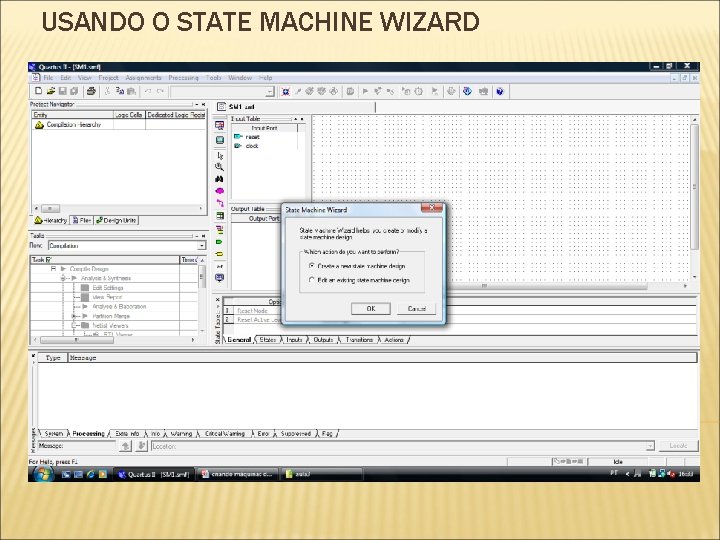Open the System messages tab
The width and height of the screenshot is (720, 540).
point(54,433)
